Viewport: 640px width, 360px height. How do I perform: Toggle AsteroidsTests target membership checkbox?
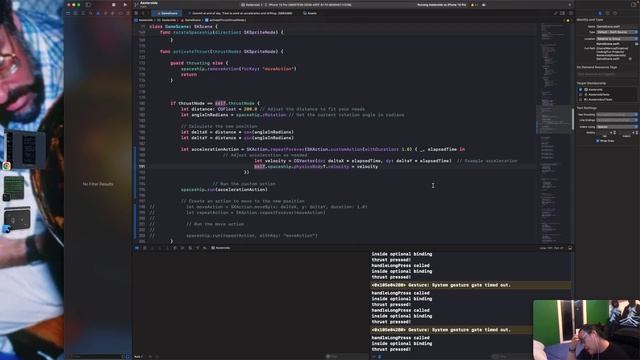point(580,94)
